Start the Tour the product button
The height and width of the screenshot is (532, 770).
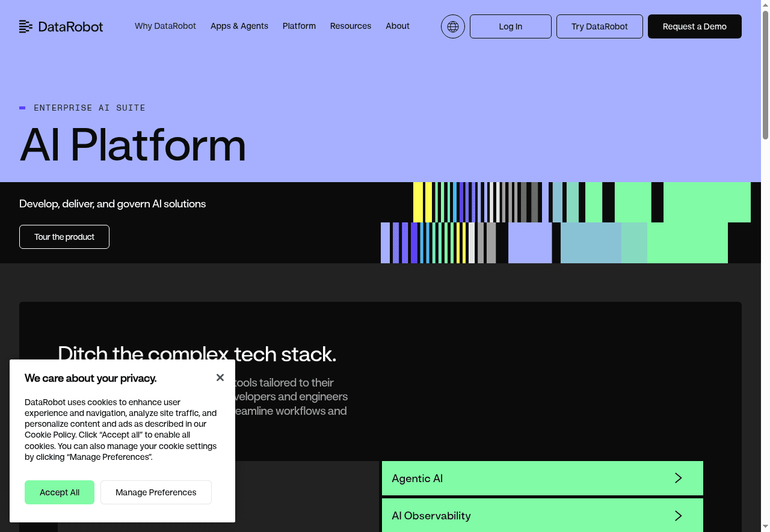click(x=64, y=237)
